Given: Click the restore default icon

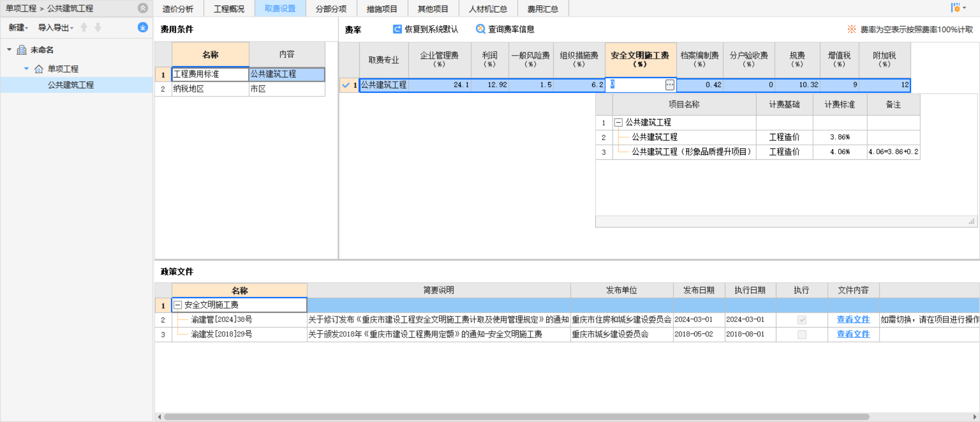Looking at the screenshot, I should tap(397, 29).
